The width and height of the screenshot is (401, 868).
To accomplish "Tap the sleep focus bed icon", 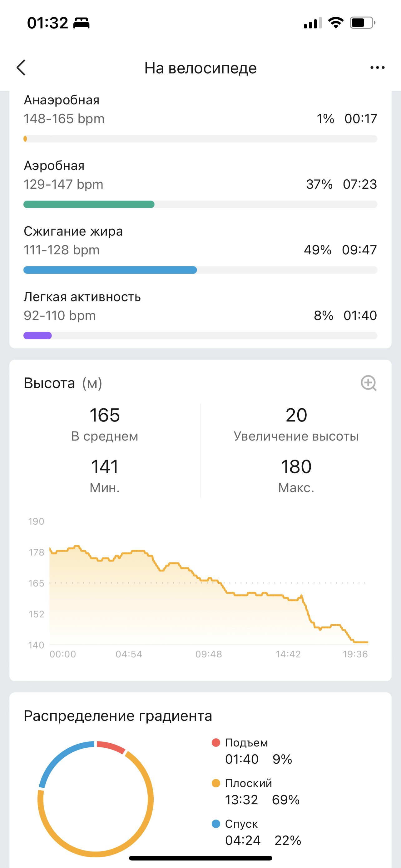I will [x=82, y=23].
